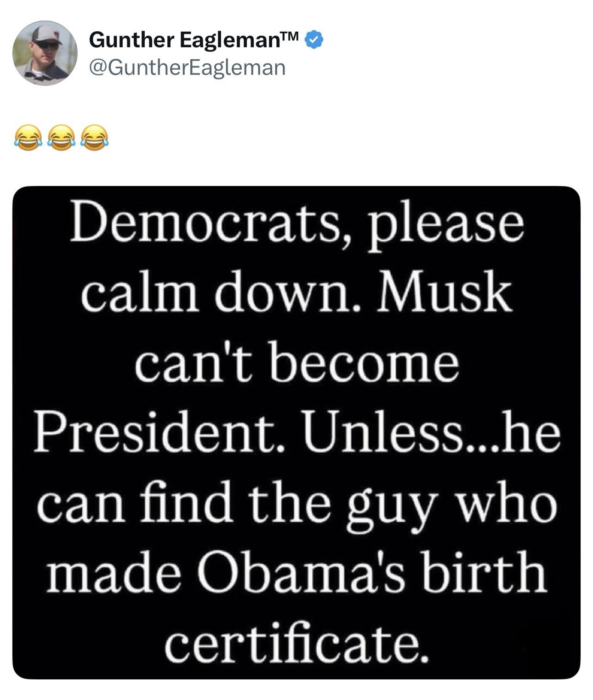This screenshot has width=593, height=700.
Task: Click the middle laughing-crying emoji
Action: (61, 137)
